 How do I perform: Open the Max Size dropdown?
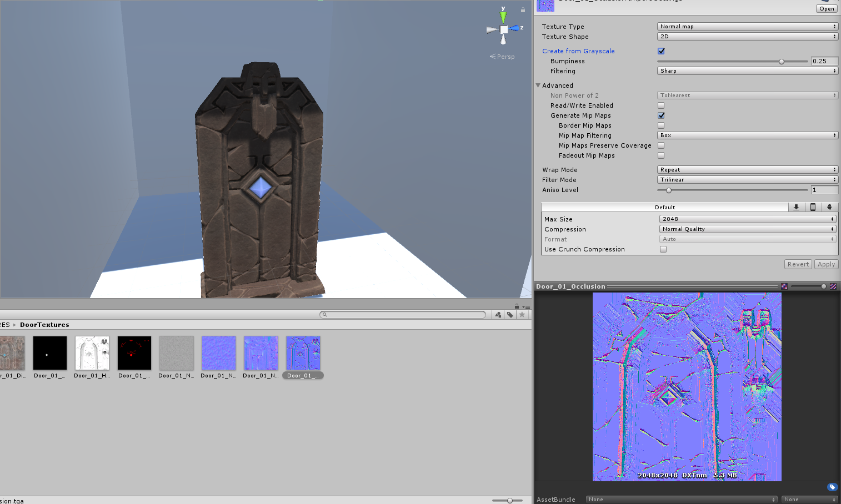click(x=748, y=219)
